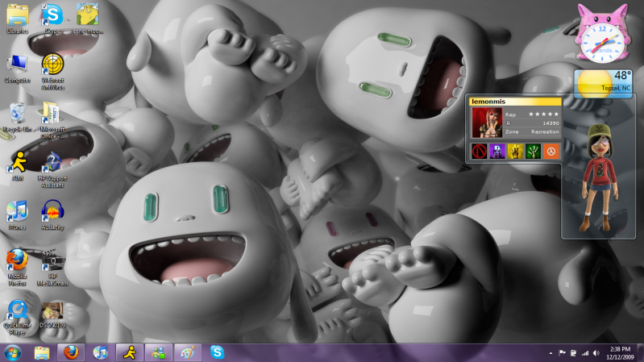Open the orange Half-Life lambda icon
The height and width of the screenshot is (362, 644).
(x=551, y=152)
